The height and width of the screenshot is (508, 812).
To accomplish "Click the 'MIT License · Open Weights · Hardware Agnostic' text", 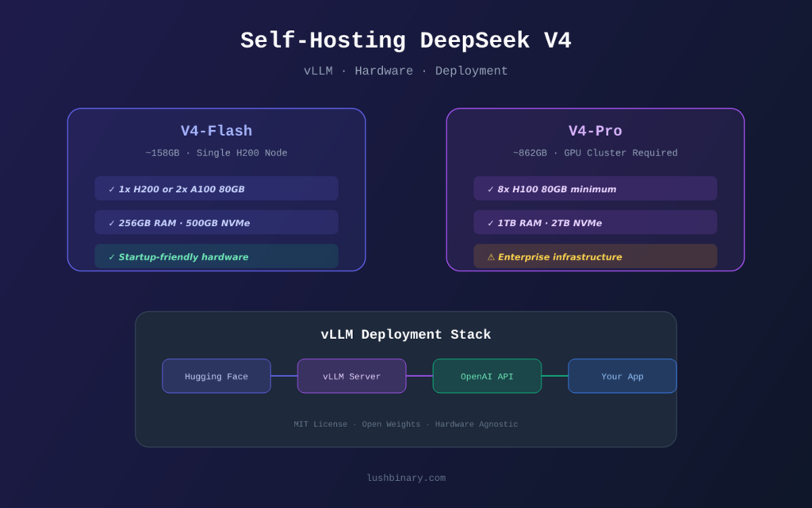I will point(405,424).
